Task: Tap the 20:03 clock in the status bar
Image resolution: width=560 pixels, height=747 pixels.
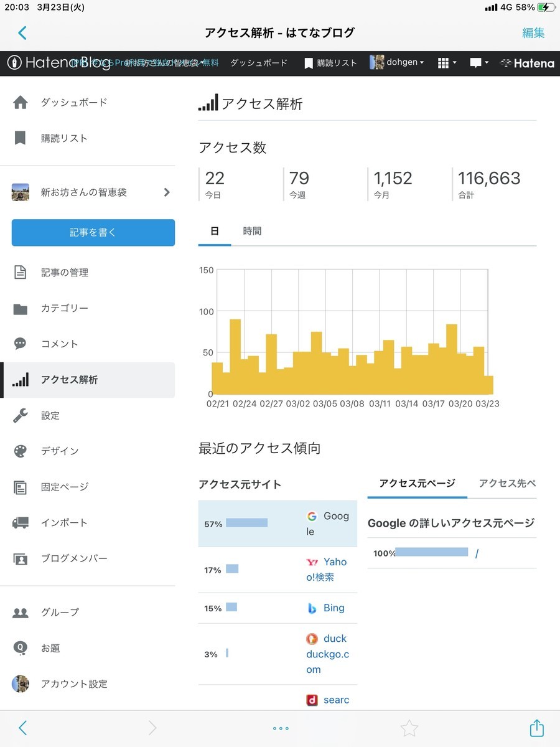Action: [17, 7]
